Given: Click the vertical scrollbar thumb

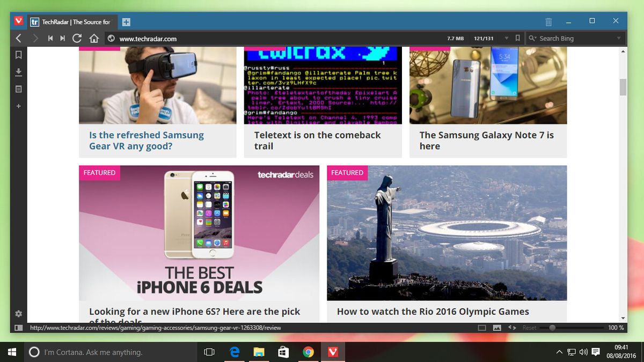Looking at the screenshot, I should [623, 87].
